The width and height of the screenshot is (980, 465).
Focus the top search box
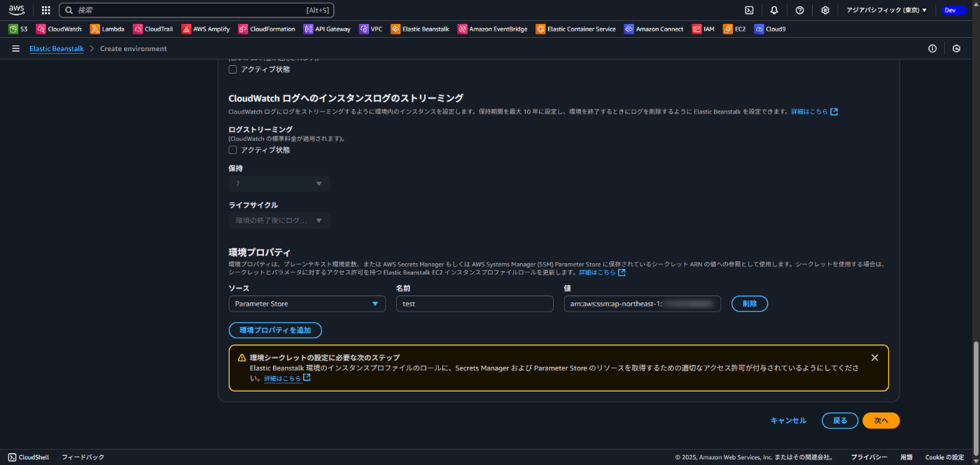(197, 11)
